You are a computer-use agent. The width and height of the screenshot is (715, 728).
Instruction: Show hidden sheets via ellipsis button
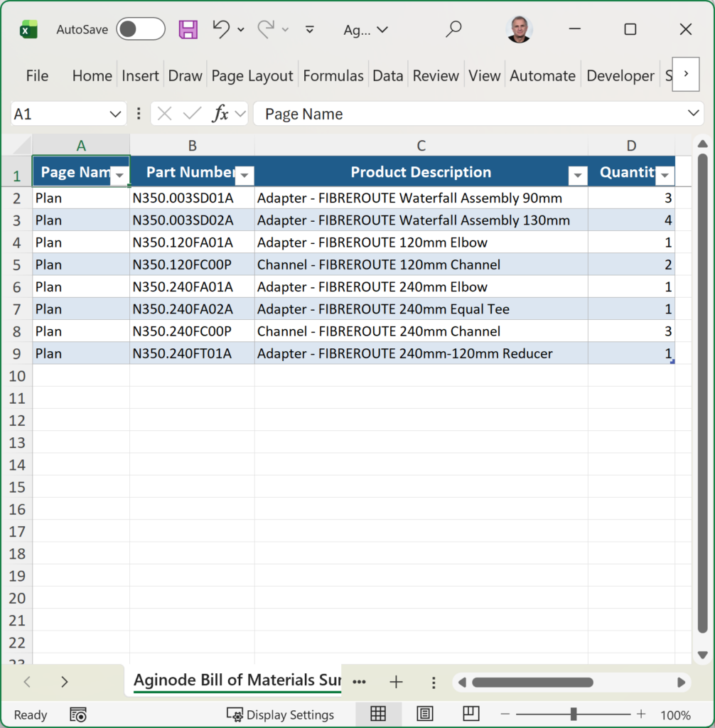pos(359,682)
